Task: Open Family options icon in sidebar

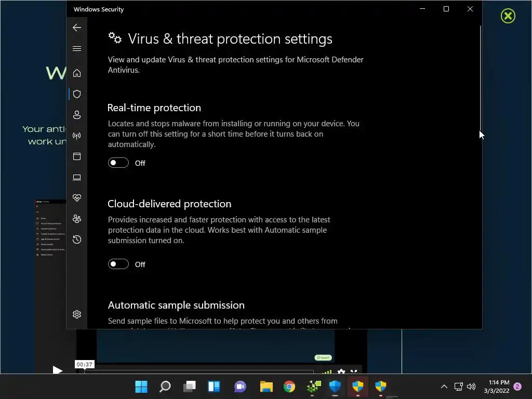Action: point(77,219)
